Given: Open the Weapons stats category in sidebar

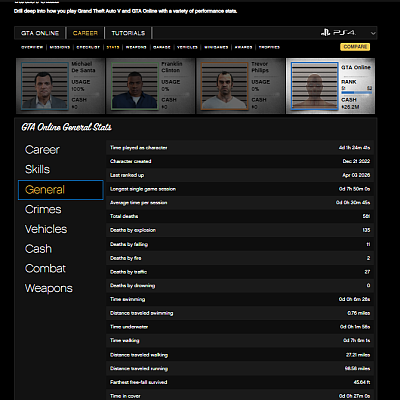Looking at the screenshot, I should point(49,288).
